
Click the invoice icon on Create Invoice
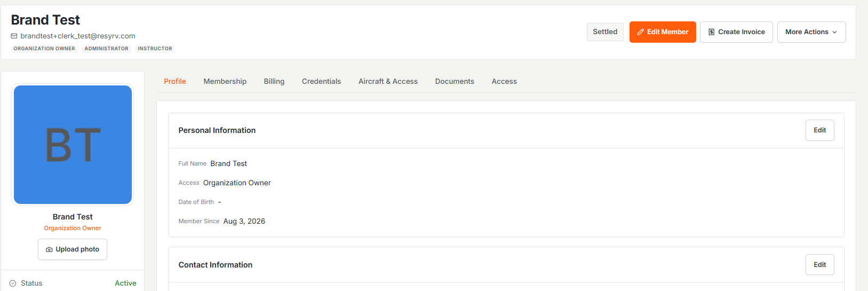pyautogui.click(x=711, y=32)
